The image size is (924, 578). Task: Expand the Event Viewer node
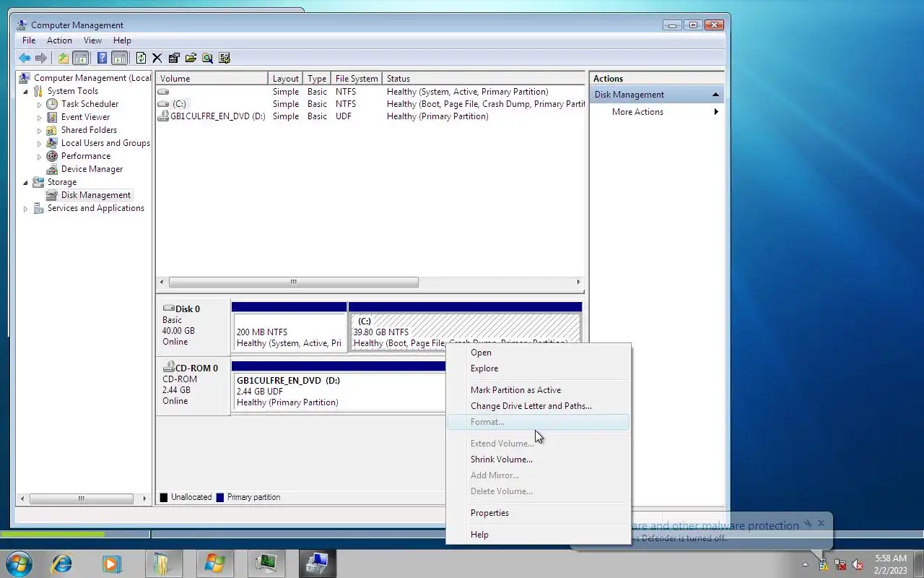coord(40,117)
